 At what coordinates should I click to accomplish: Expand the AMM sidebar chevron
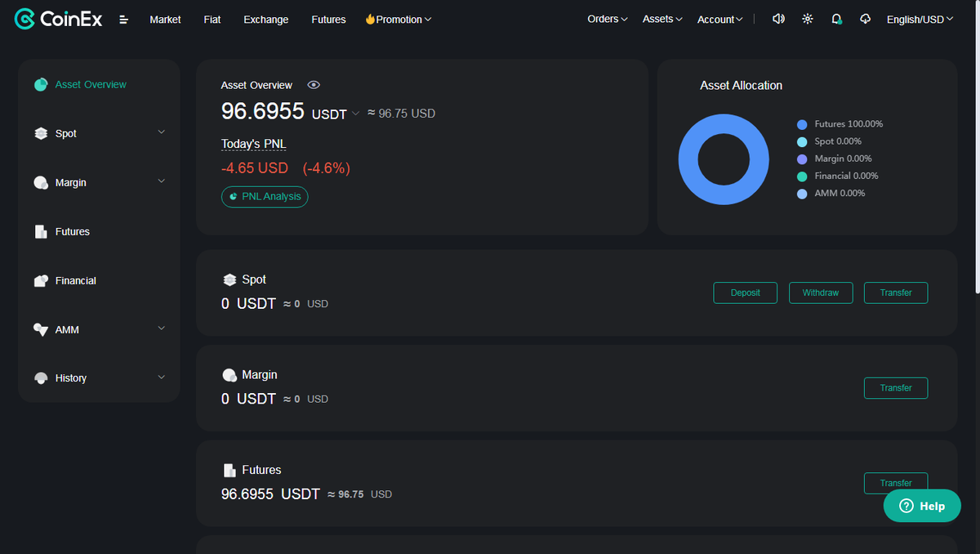tap(161, 328)
